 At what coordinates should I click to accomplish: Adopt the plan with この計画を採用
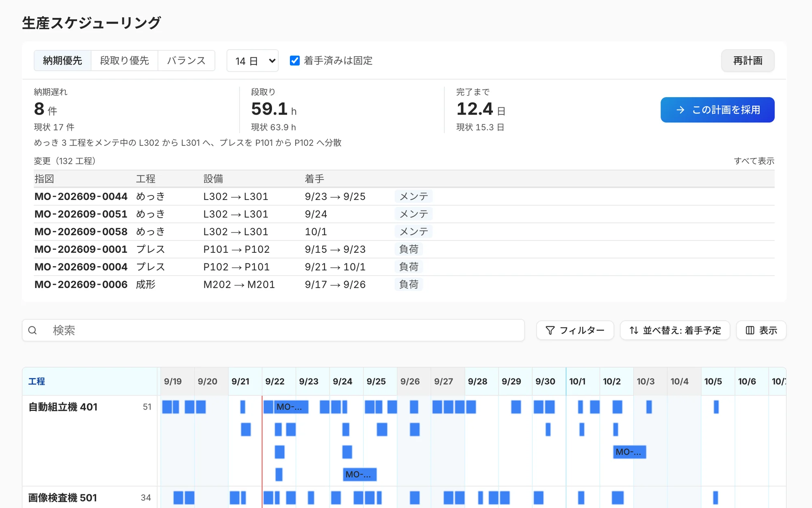coord(717,110)
